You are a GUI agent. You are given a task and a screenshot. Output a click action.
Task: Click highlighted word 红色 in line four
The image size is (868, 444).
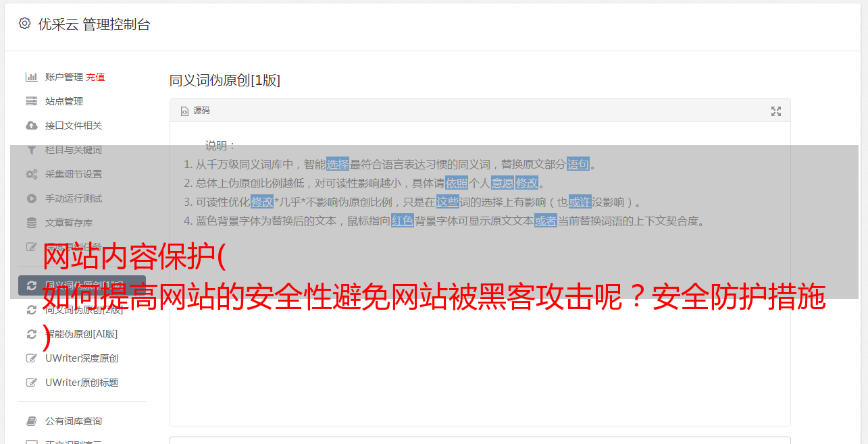point(403,221)
